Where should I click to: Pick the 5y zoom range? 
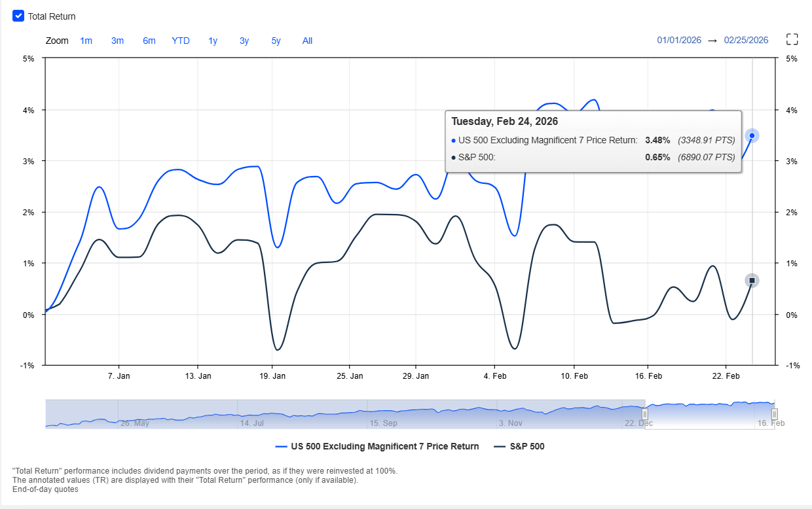pos(276,41)
